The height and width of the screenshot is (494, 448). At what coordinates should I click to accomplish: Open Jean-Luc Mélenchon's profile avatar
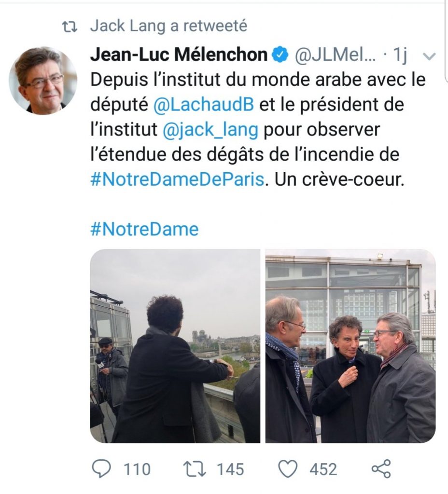click(42, 80)
